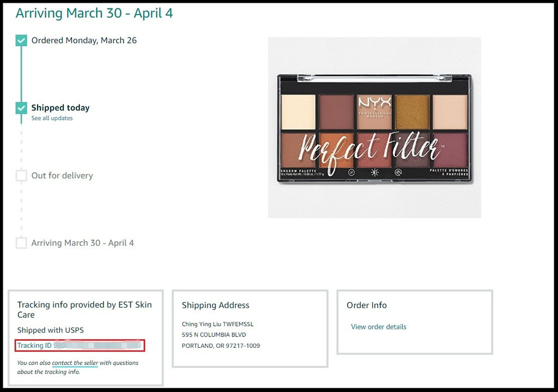Click the empty Arriving March 30 checkbox
The height and width of the screenshot is (392, 558).
click(x=21, y=243)
